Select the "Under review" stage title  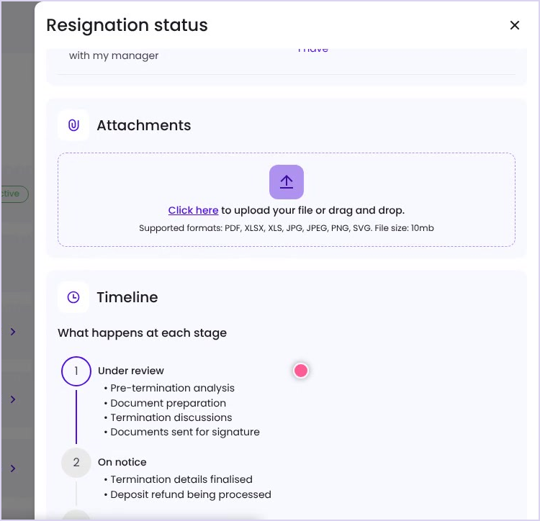tap(131, 371)
